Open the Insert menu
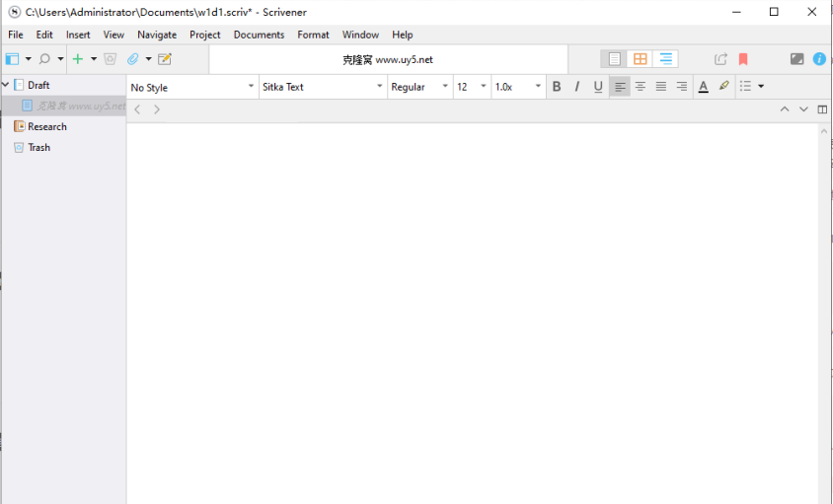 pos(78,35)
